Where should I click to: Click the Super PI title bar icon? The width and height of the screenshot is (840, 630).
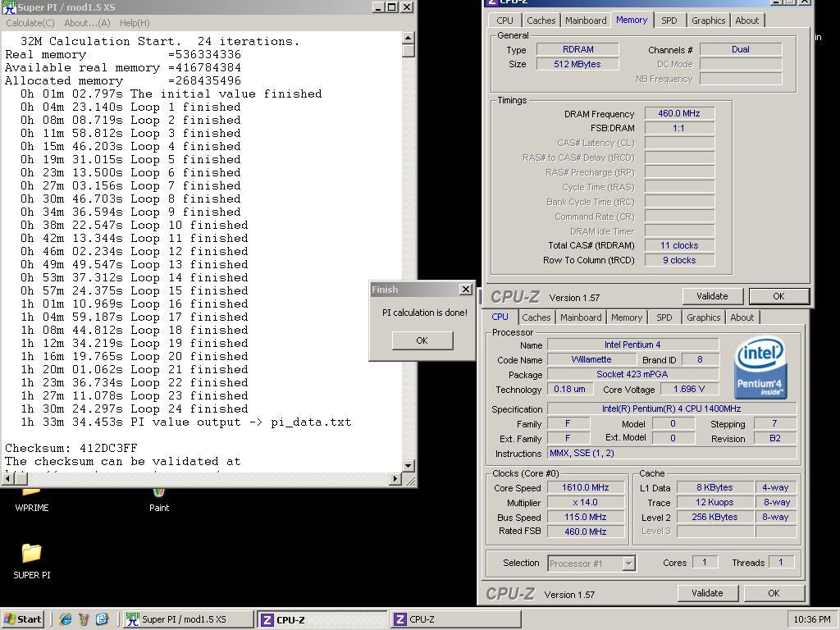[x=9, y=7]
